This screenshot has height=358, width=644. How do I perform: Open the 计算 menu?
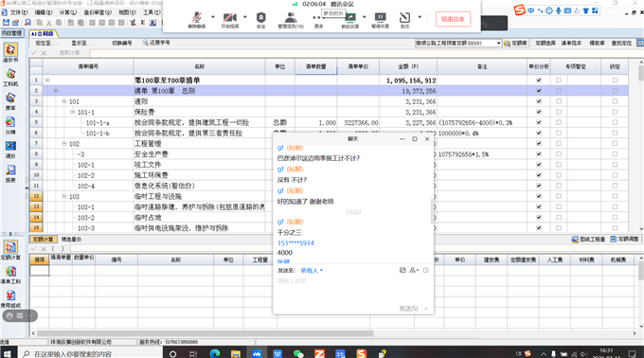68,12
